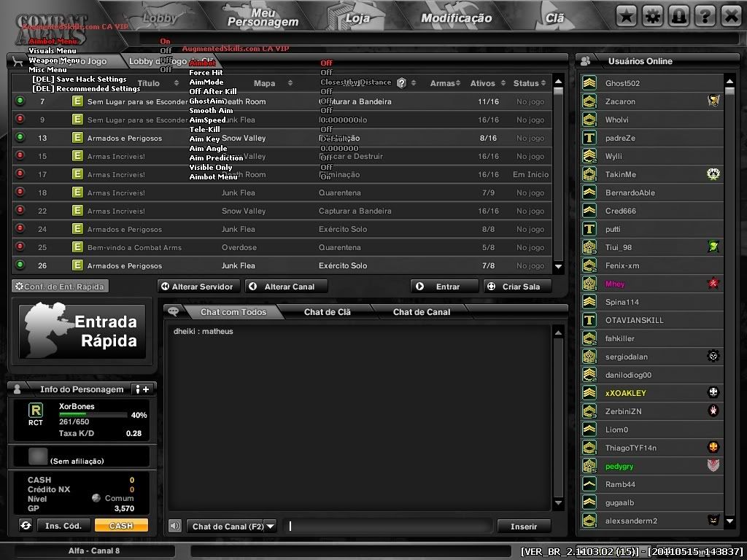747x560 pixels.
Task: Select room 26 Armados e Perigosos
Action: pos(282,265)
